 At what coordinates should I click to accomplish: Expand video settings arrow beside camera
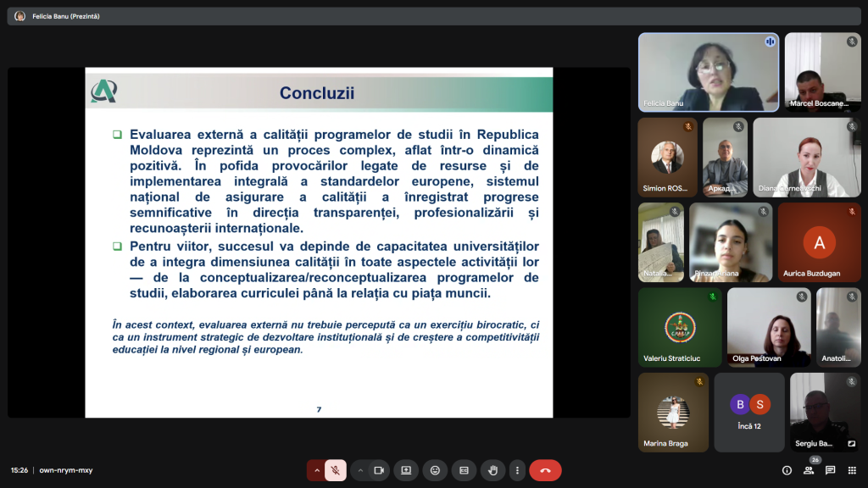[x=360, y=470]
